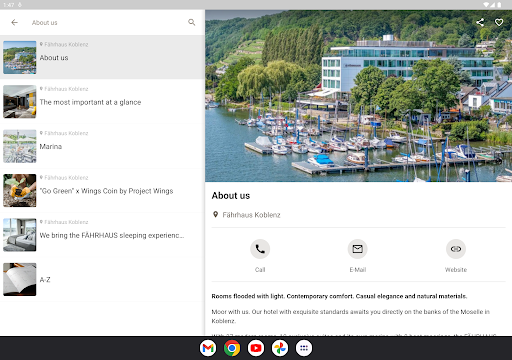Open Gmail from the dock
The height and width of the screenshot is (360, 512).
208,348
